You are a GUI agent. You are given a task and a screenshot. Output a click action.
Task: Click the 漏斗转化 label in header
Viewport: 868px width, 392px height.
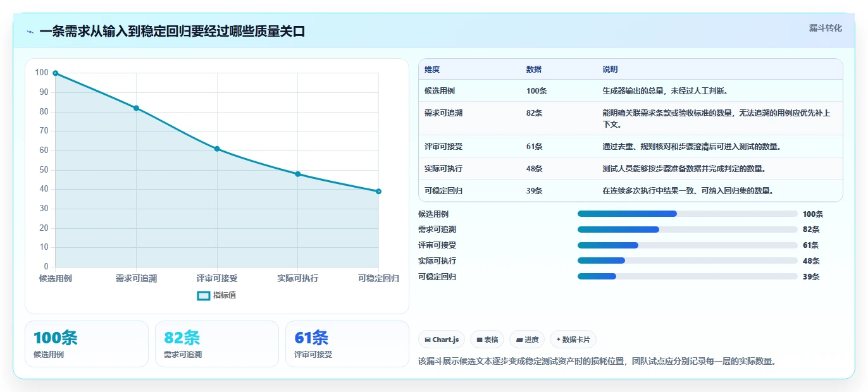(826, 28)
